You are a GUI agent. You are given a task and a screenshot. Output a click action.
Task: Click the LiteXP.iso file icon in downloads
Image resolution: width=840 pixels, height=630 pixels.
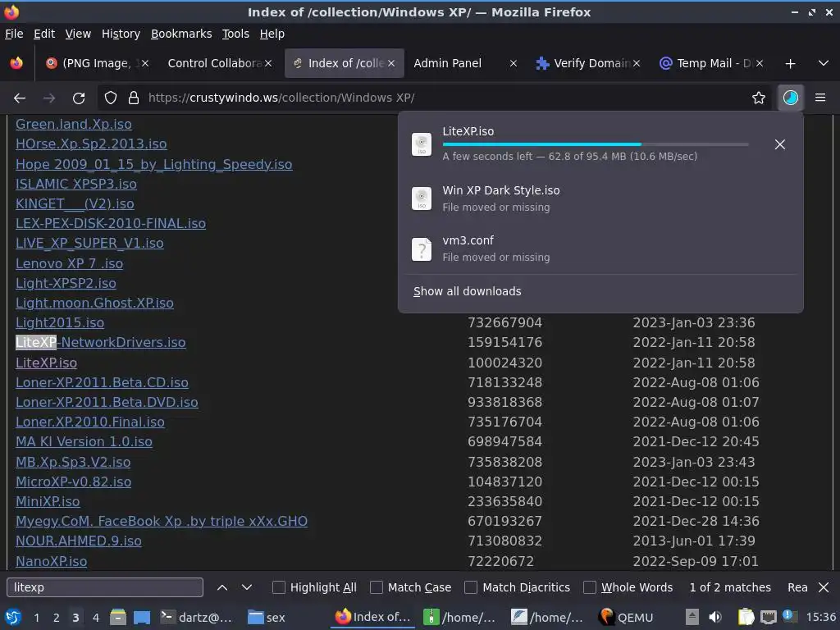(x=422, y=144)
